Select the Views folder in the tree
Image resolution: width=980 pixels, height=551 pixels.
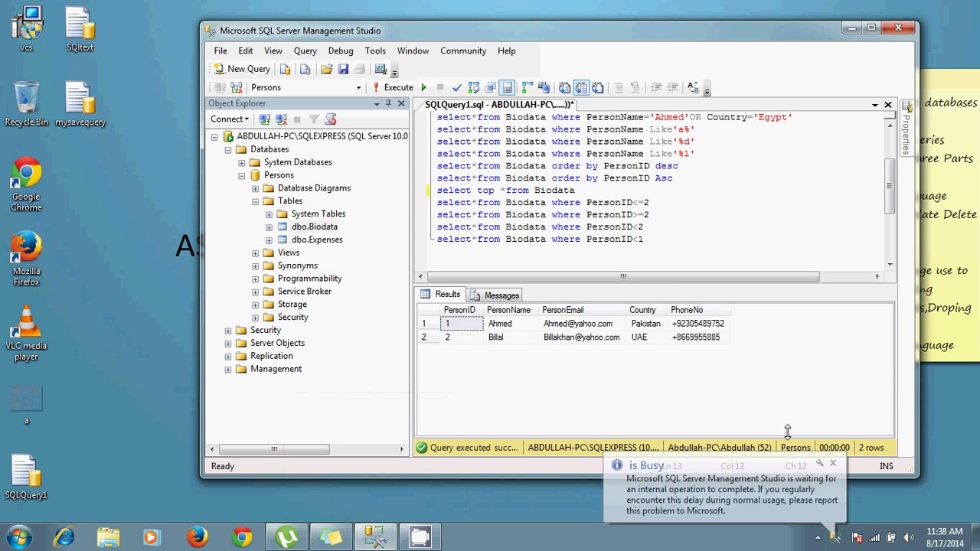coord(289,253)
